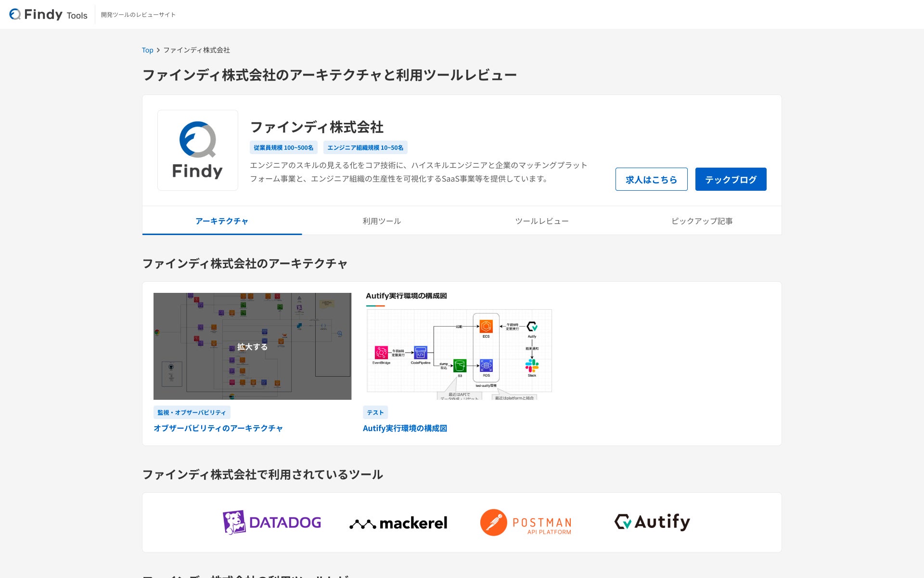The image size is (924, 578).
Task: Open the Mackerel tool logo
Action: (398, 523)
